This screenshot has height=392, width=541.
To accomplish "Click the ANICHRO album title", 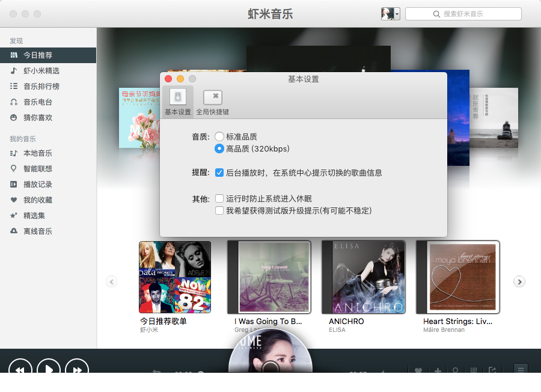I will [346, 321].
